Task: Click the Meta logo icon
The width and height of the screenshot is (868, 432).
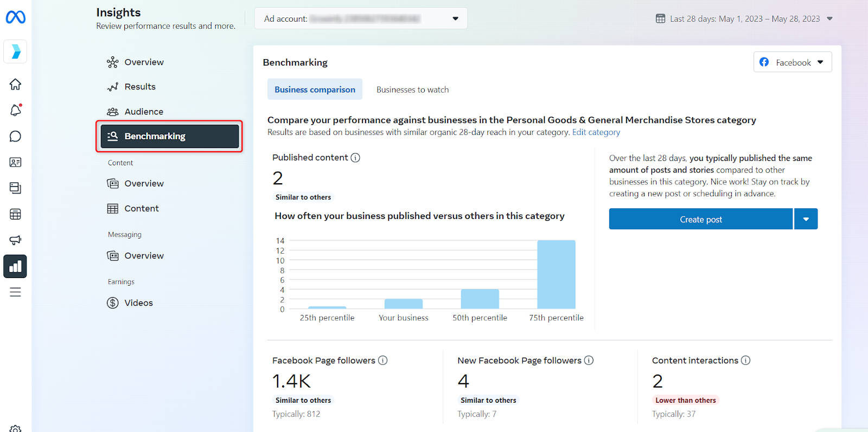Action: 15,17
